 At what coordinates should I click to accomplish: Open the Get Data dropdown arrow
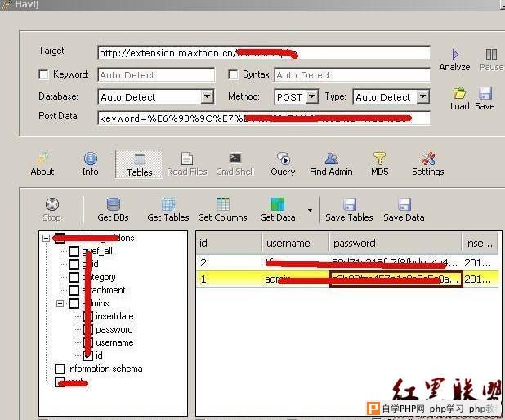[x=310, y=210]
